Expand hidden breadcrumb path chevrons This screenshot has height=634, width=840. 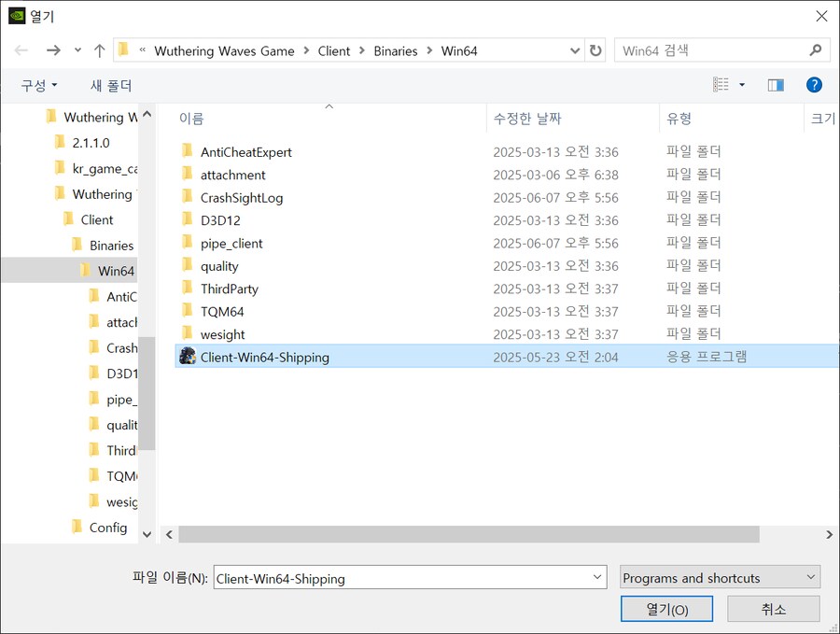click(x=143, y=50)
